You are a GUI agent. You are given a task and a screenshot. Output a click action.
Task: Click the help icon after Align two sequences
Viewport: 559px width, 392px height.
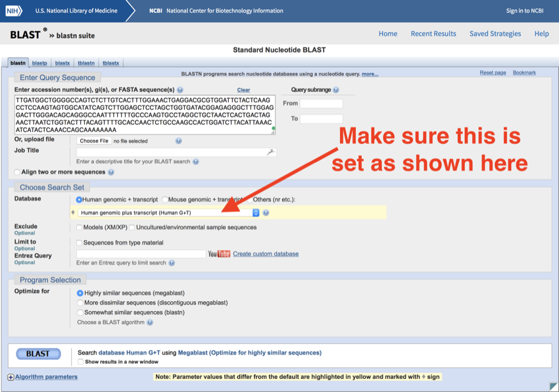coord(110,172)
